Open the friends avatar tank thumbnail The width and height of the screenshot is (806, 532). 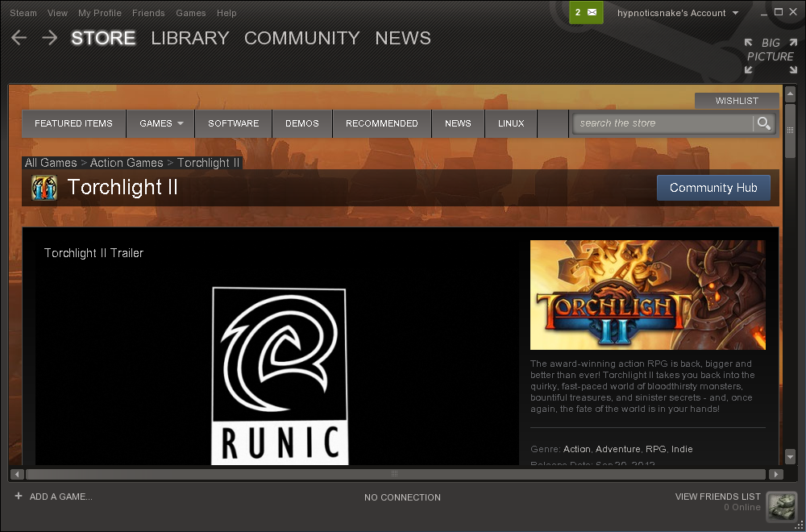[x=781, y=507]
